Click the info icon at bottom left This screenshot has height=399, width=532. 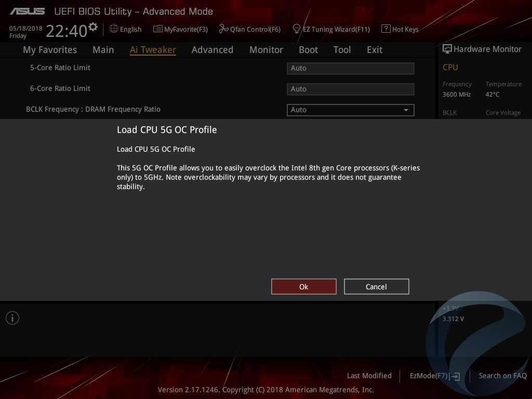[x=12, y=318]
